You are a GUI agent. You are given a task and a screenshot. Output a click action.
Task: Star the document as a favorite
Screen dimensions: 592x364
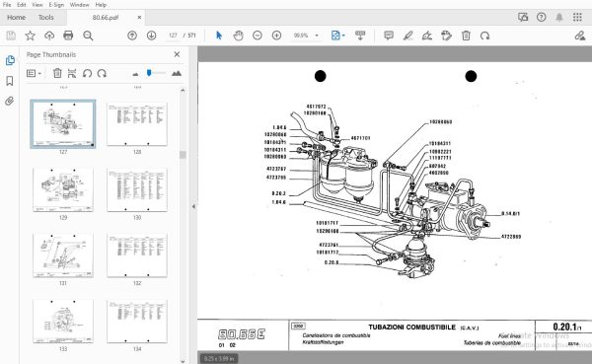pyautogui.click(x=31, y=36)
